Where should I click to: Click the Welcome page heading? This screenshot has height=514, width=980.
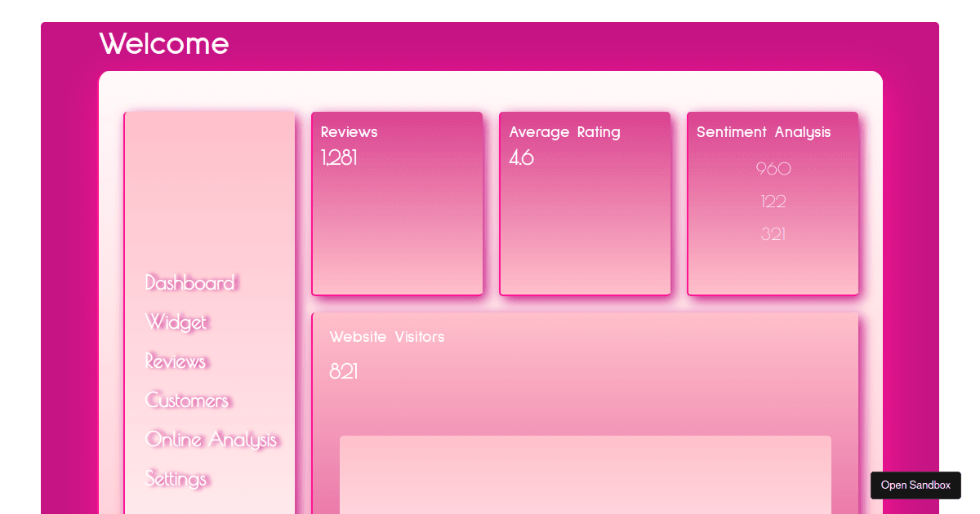[163, 43]
